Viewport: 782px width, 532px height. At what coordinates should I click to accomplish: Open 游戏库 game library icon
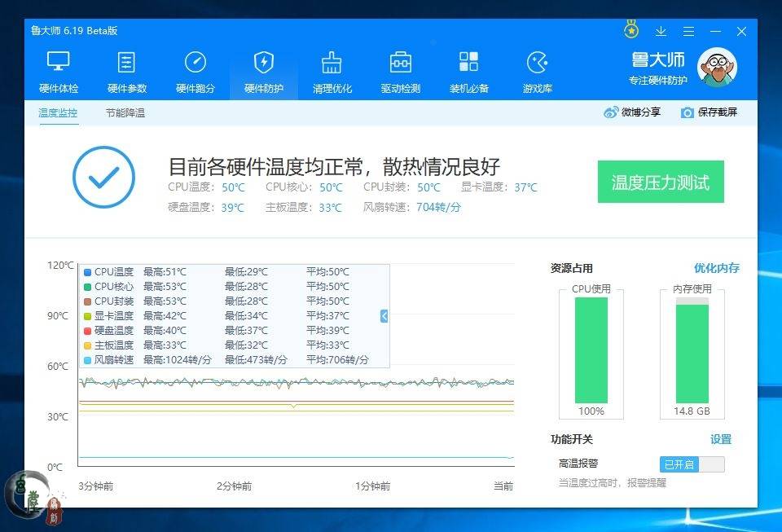(x=538, y=63)
